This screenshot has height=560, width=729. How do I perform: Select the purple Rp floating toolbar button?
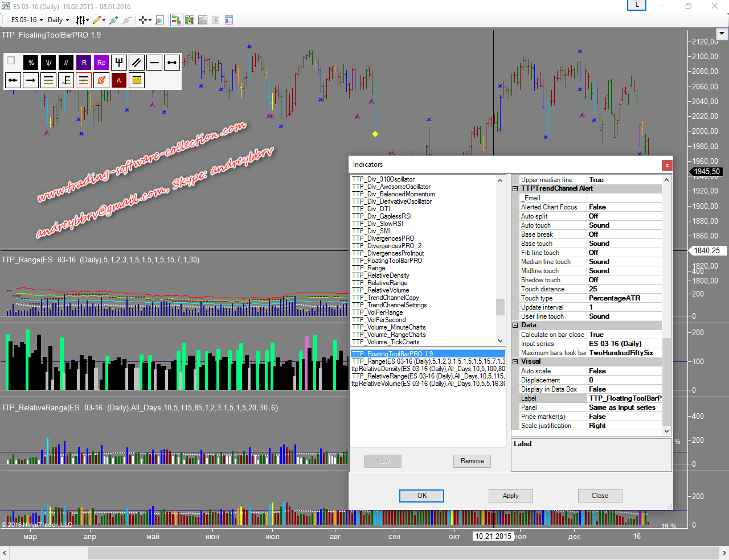coord(101,63)
